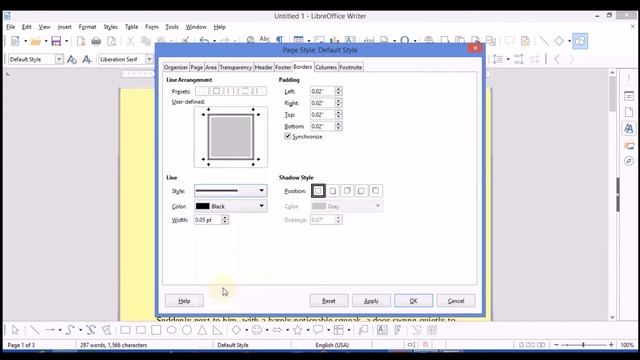Viewport: 640px width, 360px height.
Task: Select the Star shape tool
Action: [298, 330]
